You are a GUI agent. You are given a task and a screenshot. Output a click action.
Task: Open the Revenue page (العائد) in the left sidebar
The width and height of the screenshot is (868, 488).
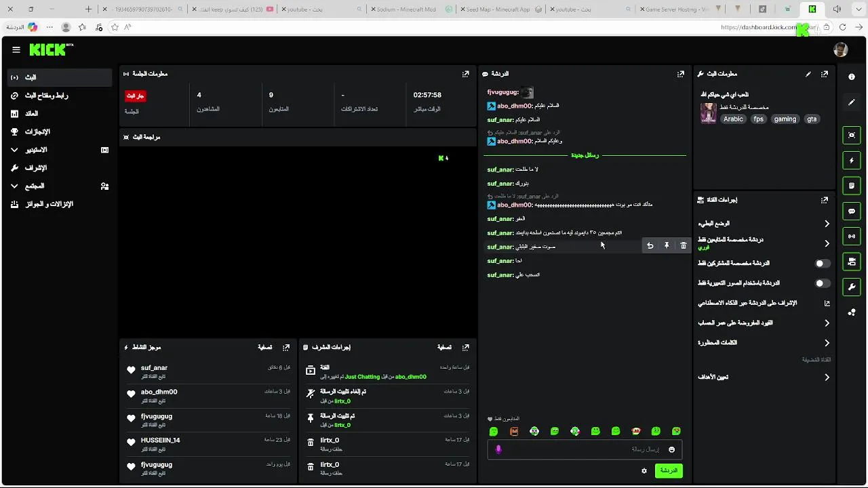point(60,114)
